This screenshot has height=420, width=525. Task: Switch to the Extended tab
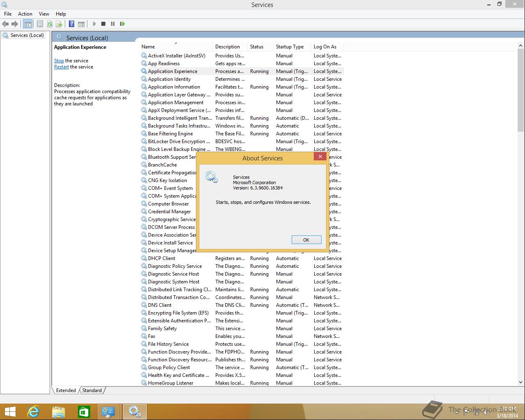click(66, 390)
